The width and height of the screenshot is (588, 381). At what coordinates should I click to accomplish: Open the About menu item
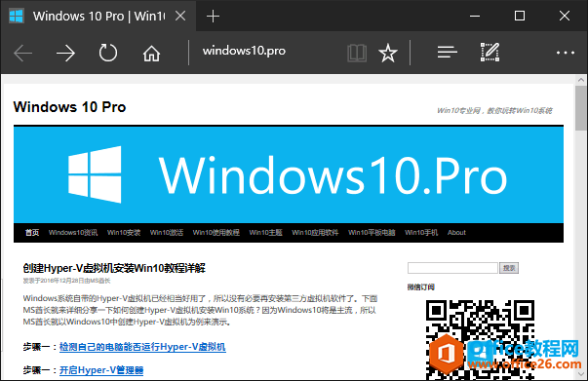pyautogui.click(x=456, y=233)
